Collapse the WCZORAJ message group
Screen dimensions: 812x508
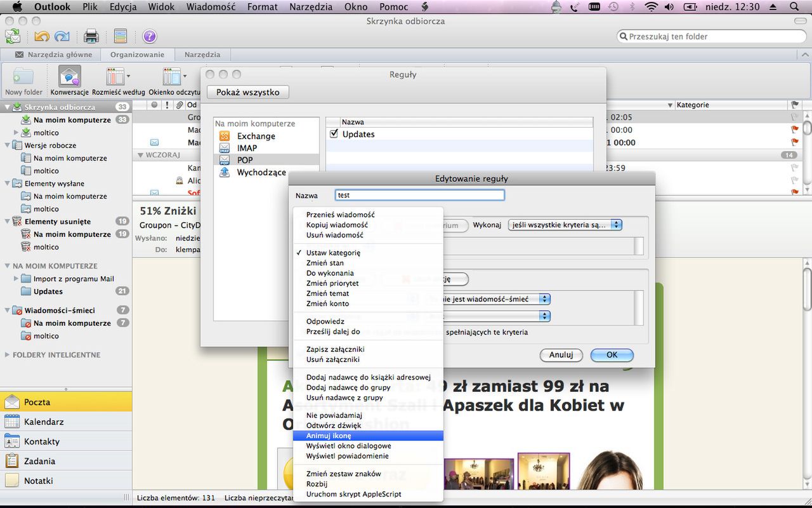coord(140,155)
